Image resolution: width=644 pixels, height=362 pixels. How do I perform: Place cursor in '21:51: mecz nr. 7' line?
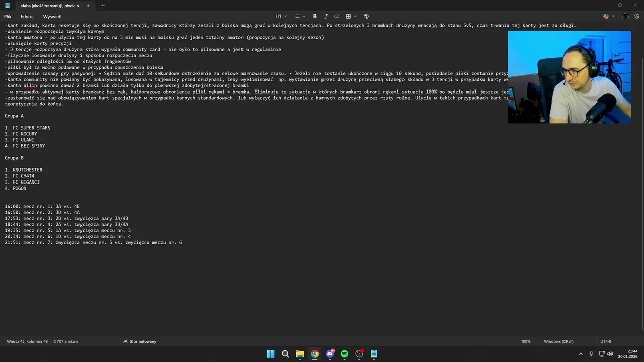point(93,242)
